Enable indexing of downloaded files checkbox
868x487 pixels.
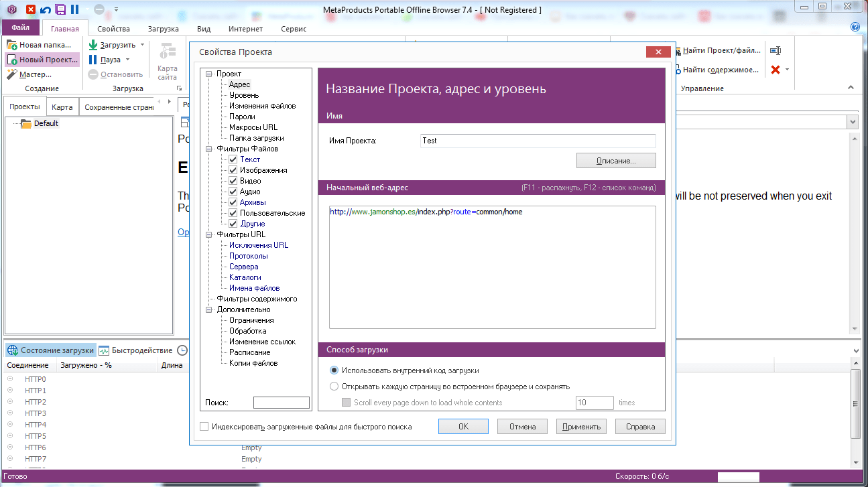pyautogui.click(x=204, y=426)
